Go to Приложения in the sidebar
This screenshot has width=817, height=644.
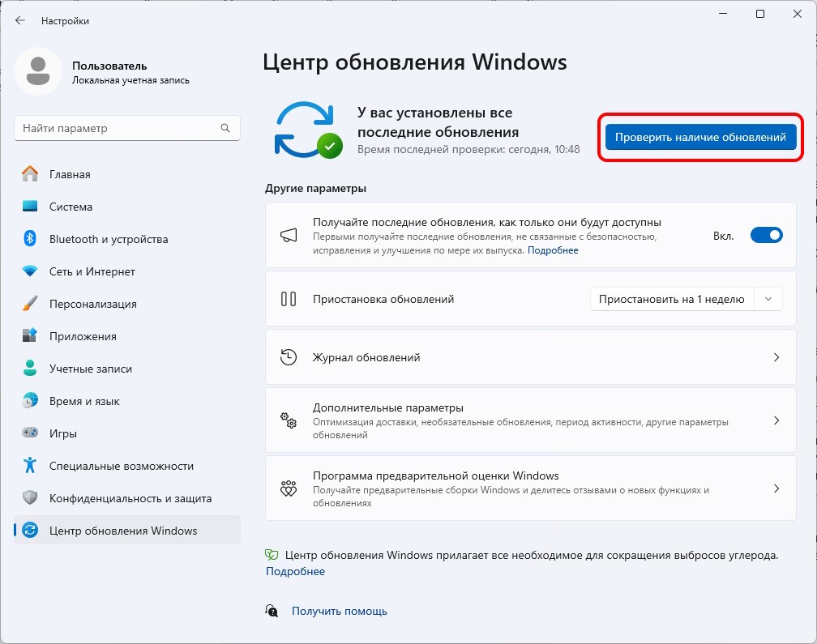(83, 336)
